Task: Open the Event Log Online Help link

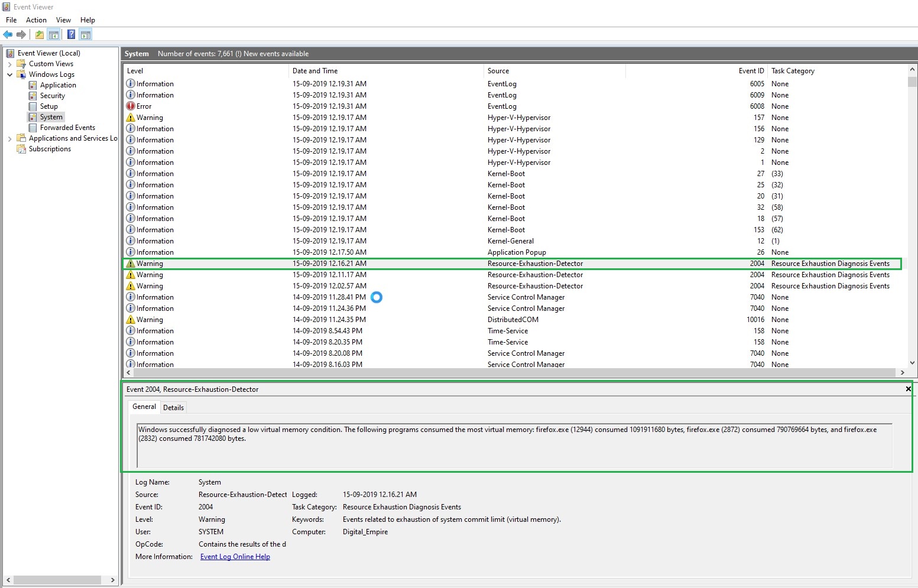Action: [235, 557]
